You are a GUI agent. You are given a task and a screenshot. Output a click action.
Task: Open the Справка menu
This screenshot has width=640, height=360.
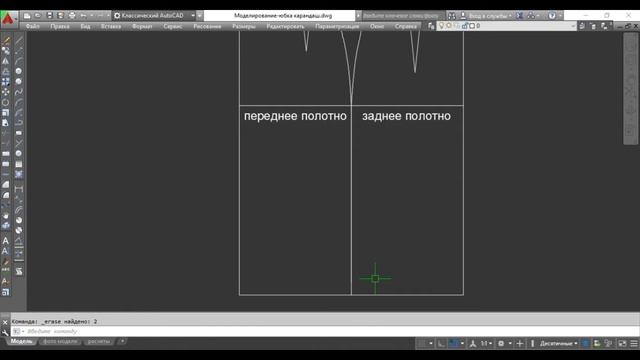pyautogui.click(x=405, y=26)
